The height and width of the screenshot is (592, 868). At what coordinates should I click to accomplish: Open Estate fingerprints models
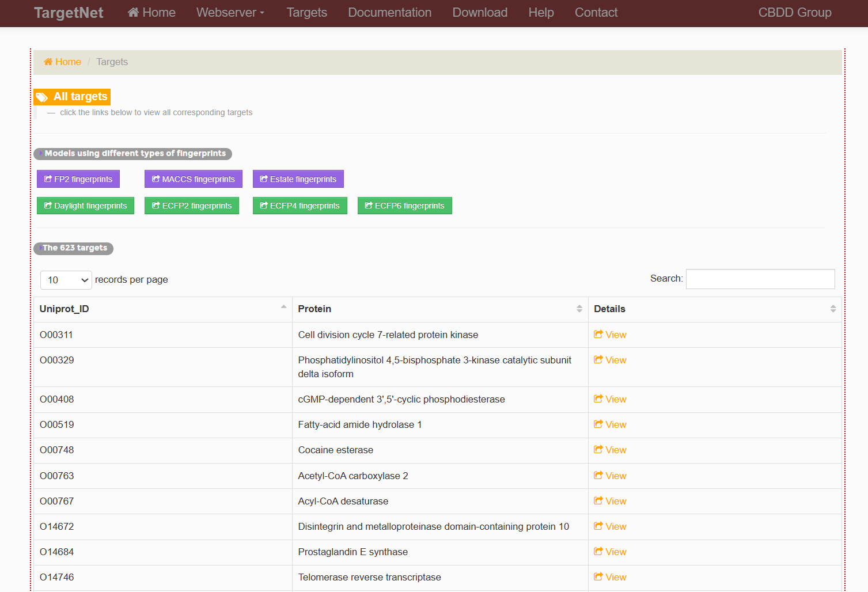pos(298,179)
